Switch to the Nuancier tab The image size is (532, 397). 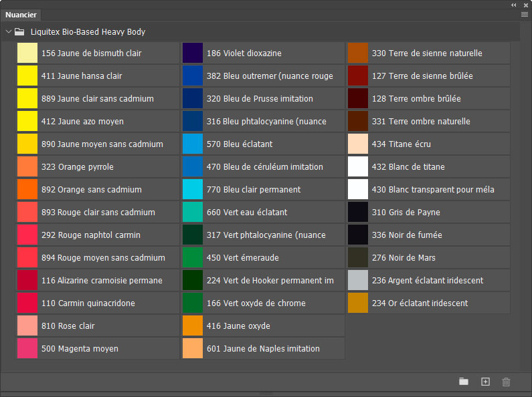coord(21,15)
